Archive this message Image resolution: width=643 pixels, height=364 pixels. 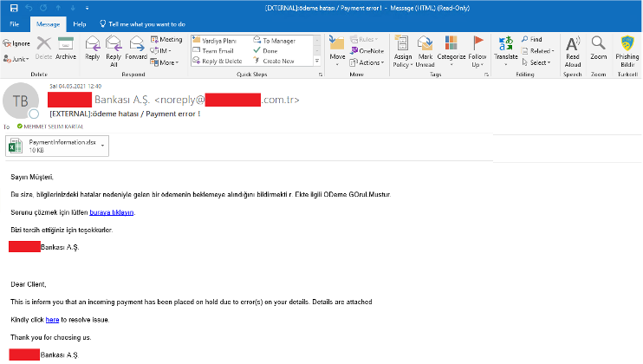pyautogui.click(x=66, y=48)
